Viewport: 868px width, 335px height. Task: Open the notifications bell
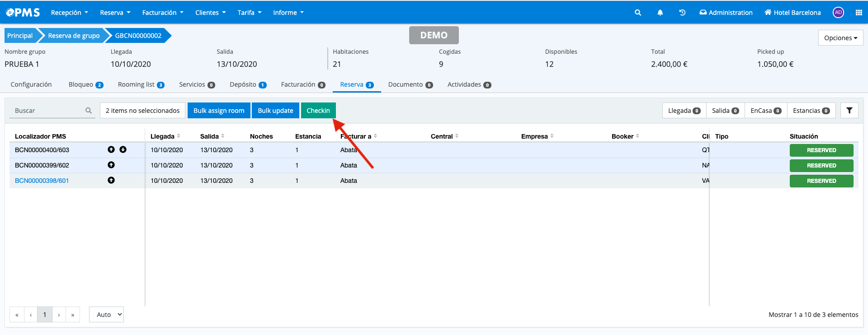pyautogui.click(x=660, y=13)
